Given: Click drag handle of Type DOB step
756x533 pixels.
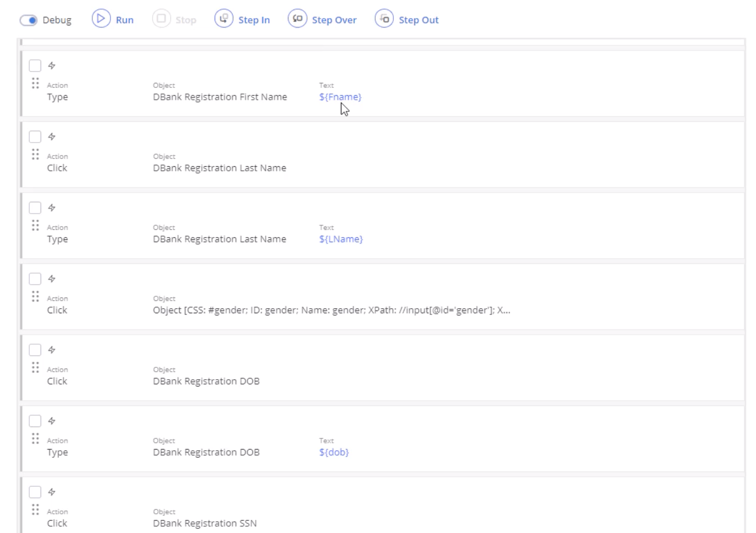Looking at the screenshot, I should (x=35, y=438).
